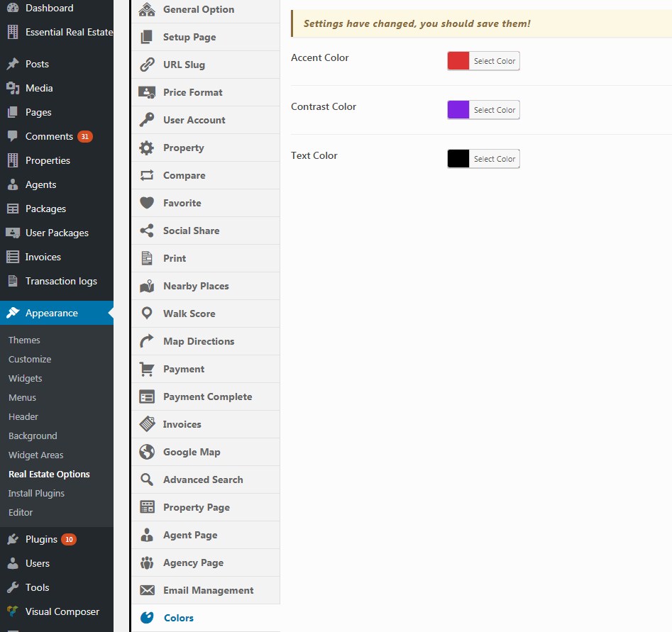Image resolution: width=672 pixels, height=632 pixels.
Task: Click the Price Format money icon
Action: point(147,92)
